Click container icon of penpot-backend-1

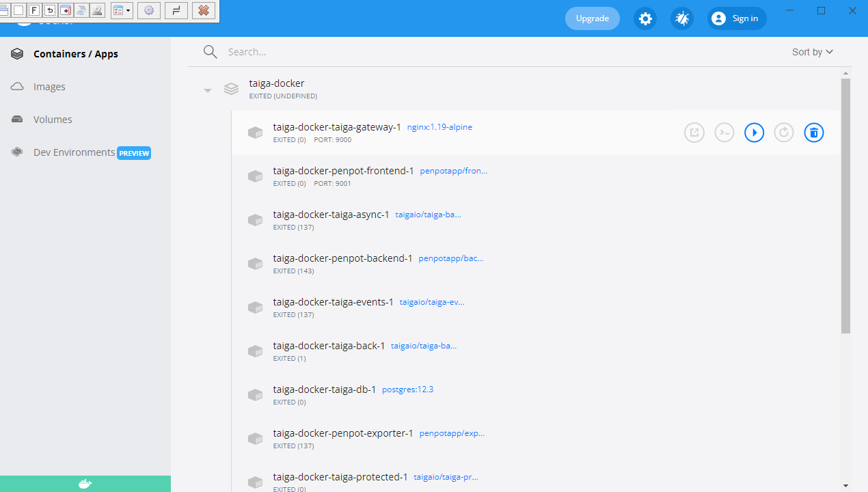tap(255, 264)
